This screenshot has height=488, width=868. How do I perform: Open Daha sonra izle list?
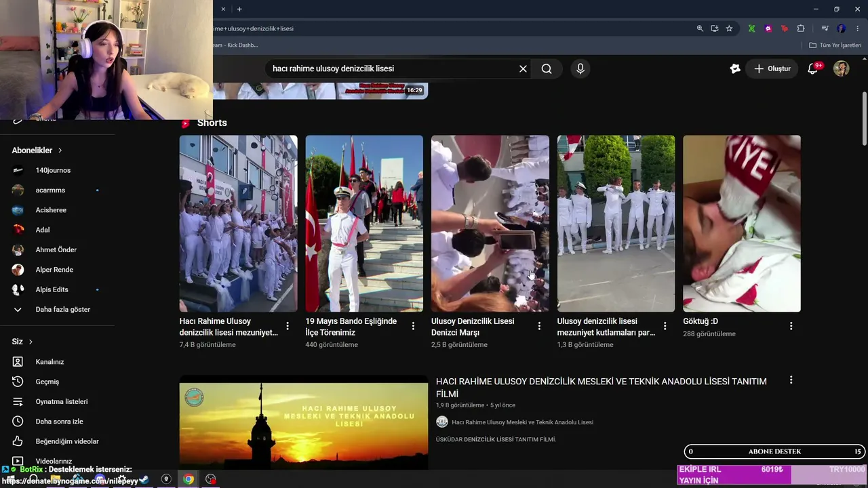58,422
